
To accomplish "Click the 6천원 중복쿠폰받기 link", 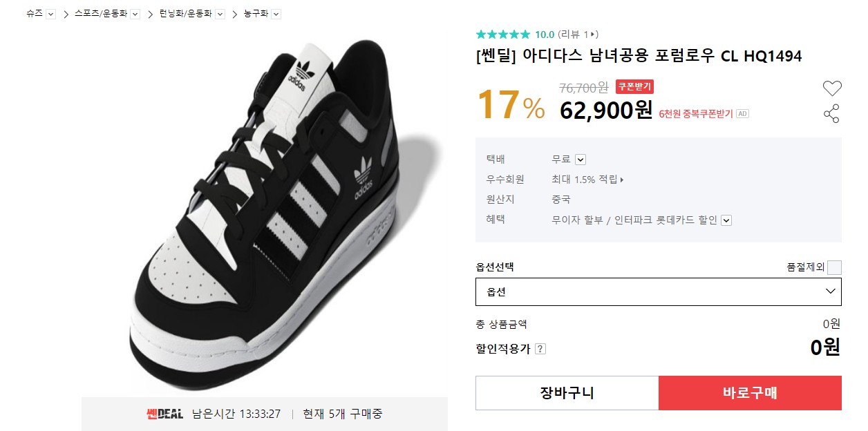I will coord(695,114).
